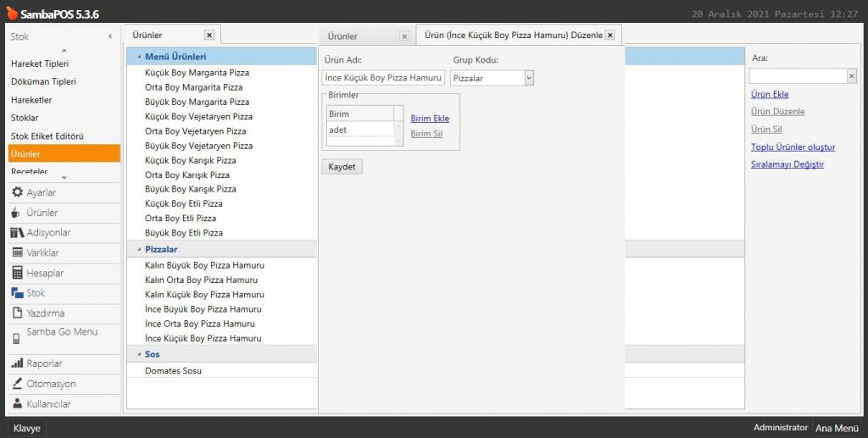Click the Klavye button
The image size is (868, 438).
(x=26, y=428)
